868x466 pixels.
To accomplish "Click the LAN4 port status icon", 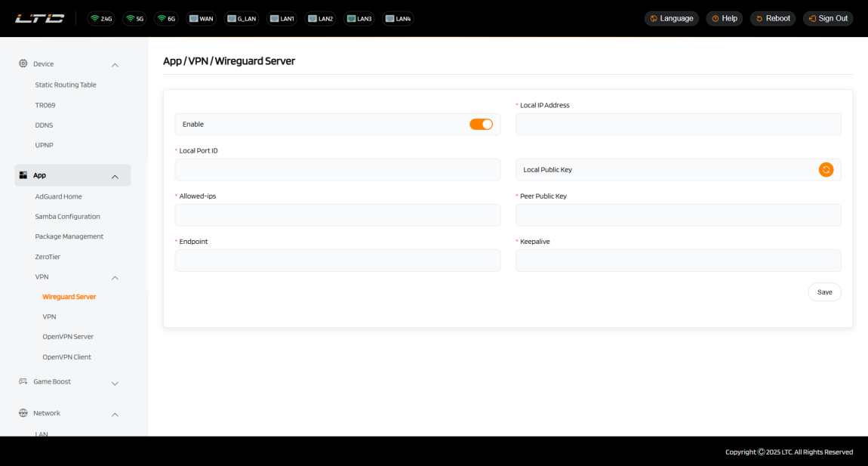I will (x=398, y=19).
